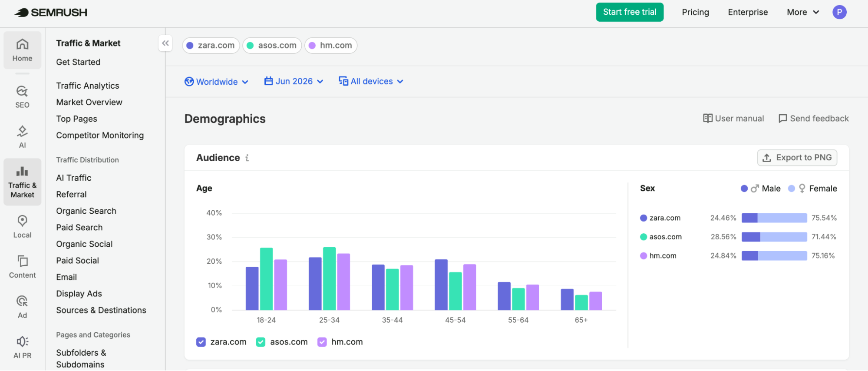The height and width of the screenshot is (371, 868).
Task: Toggle asos.com checkbox in Age legend
Action: pos(261,342)
